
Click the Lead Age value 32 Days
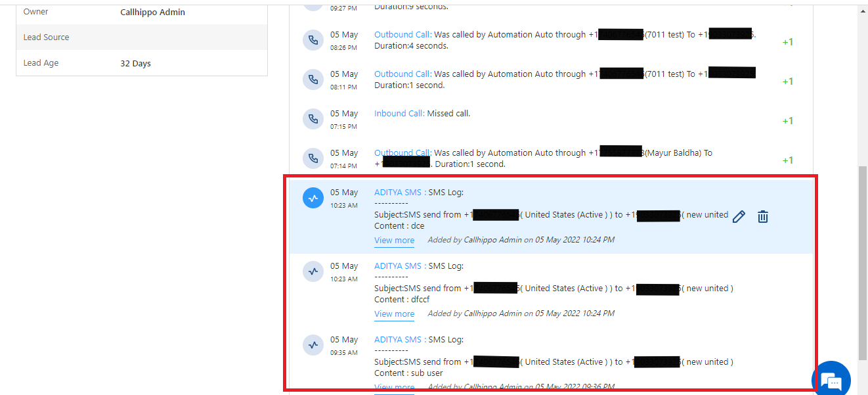coord(135,64)
